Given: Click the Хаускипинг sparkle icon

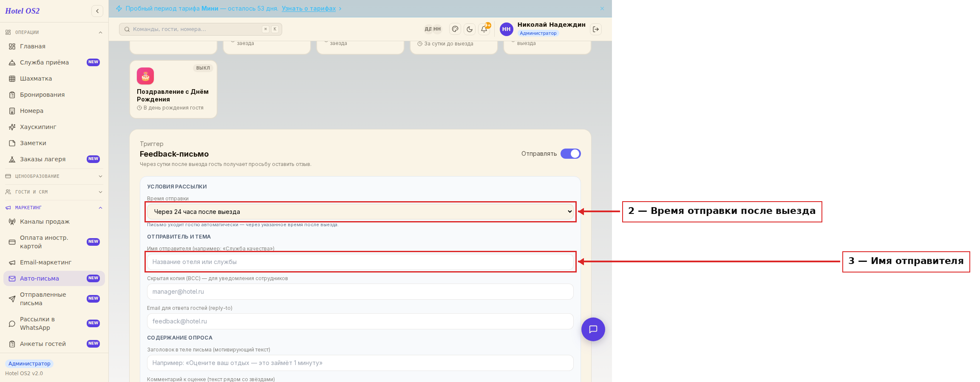Looking at the screenshot, I should 12,127.
